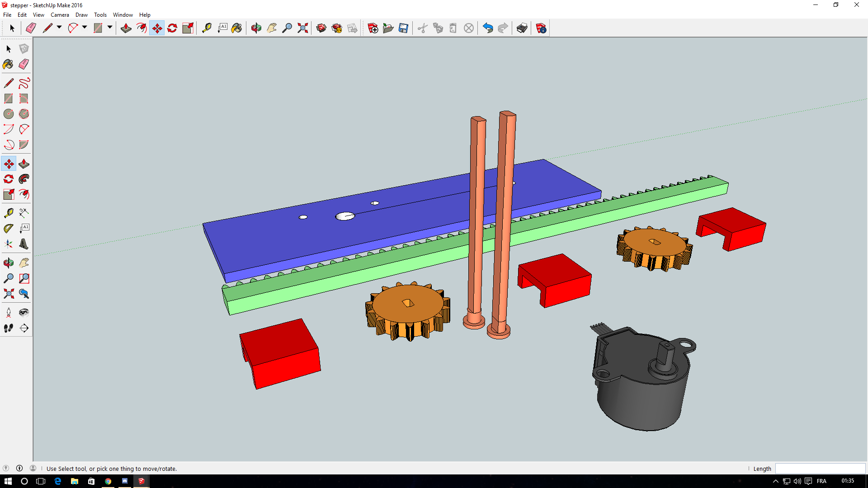Screen dimensions: 868x488
Task: Click the sign-in profile status bar icon
Action: pos(33,469)
